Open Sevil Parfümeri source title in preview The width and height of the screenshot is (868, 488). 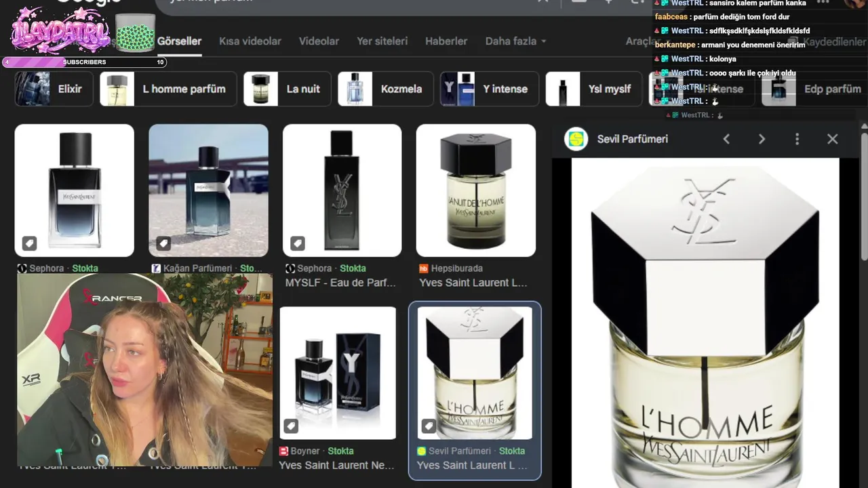[632, 139]
